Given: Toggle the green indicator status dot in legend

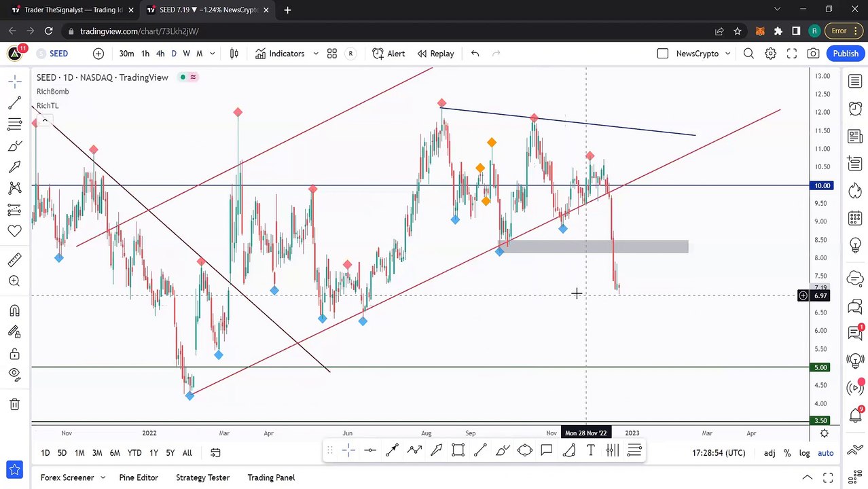Looking at the screenshot, I should (183, 77).
